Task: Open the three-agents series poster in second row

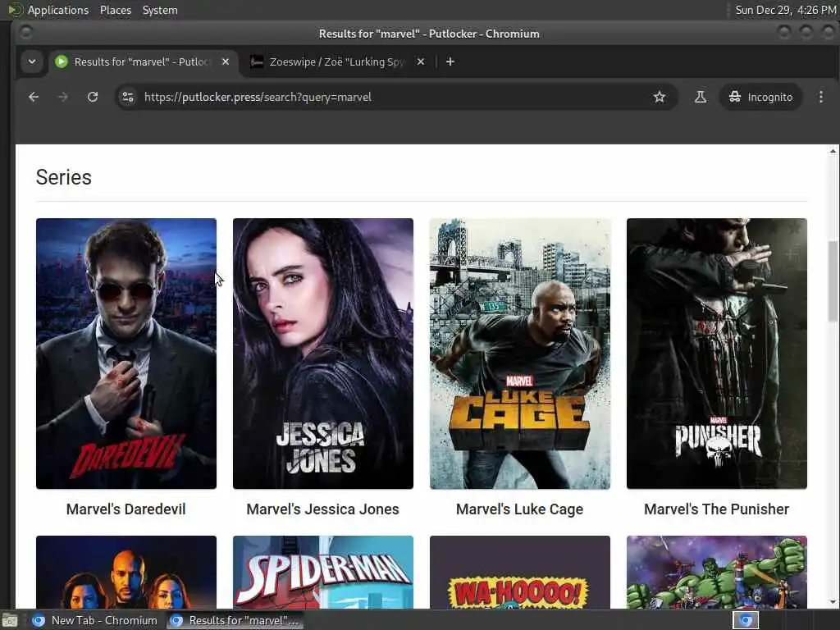Action: 126,572
